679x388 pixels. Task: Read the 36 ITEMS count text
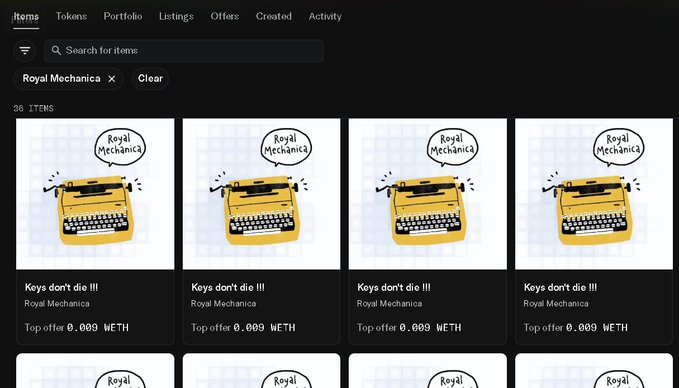[33, 108]
